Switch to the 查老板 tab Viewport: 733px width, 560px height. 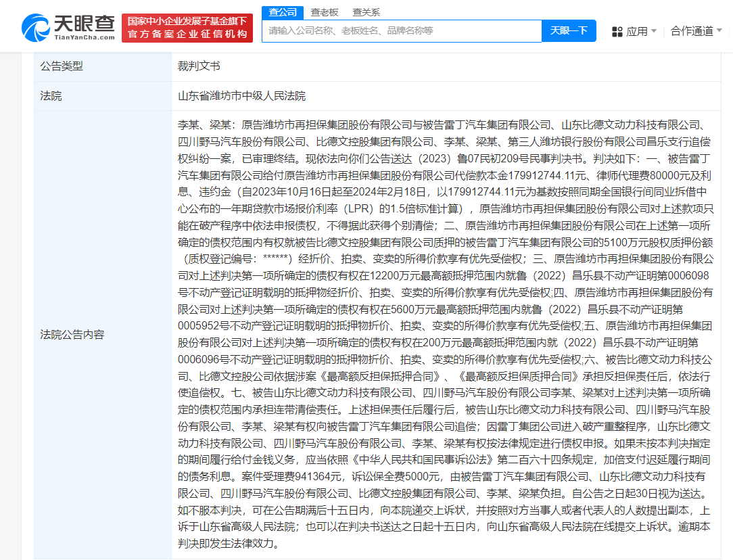tap(325, 13)
